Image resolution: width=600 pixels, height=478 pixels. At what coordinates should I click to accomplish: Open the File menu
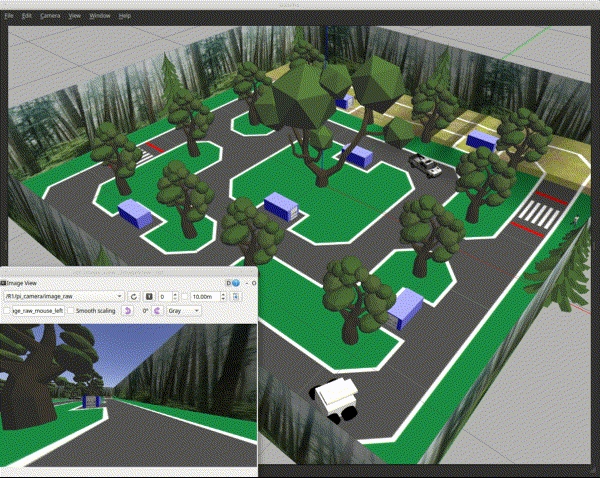(9, 17)
